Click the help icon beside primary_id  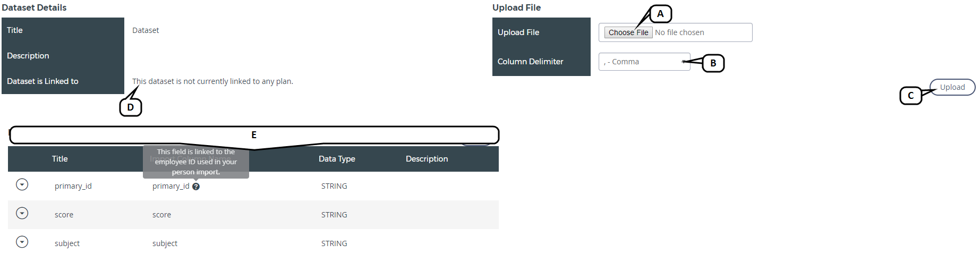pyautogui.click(x=196, y=187)
